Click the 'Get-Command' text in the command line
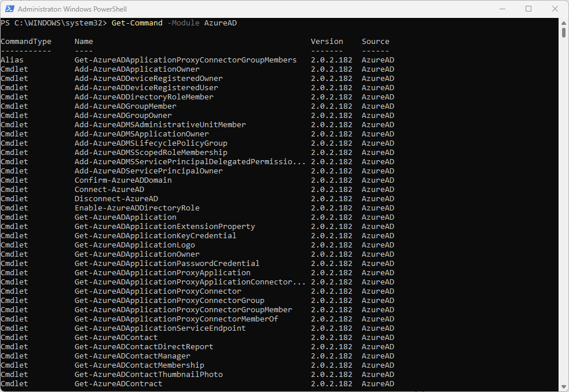Viewport: 569px width, 392px height. [137, 23]
